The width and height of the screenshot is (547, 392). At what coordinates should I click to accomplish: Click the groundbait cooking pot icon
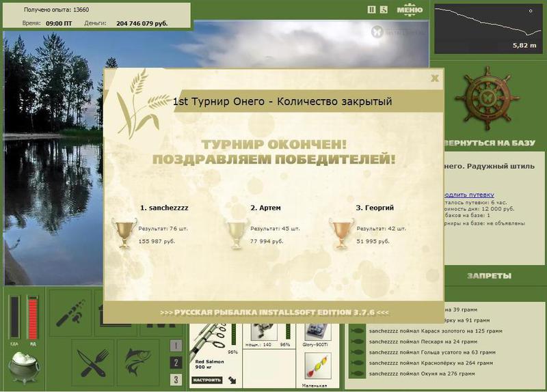coord(23,367)
